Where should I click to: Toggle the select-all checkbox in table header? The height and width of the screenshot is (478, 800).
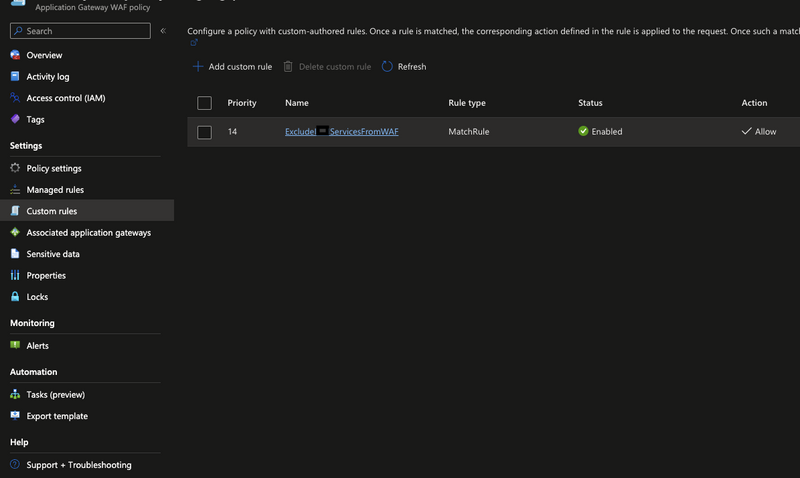tap(205, 103)
